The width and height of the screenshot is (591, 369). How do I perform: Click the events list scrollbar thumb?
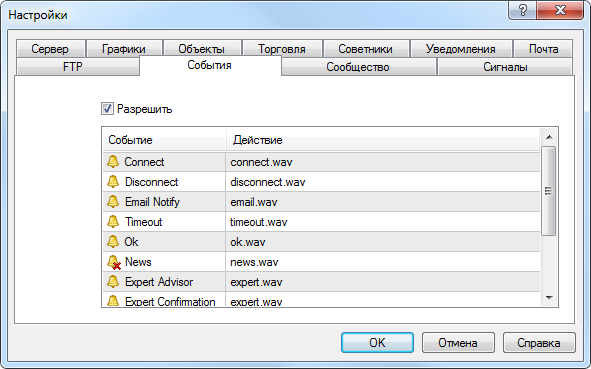[x=548, y=191]
